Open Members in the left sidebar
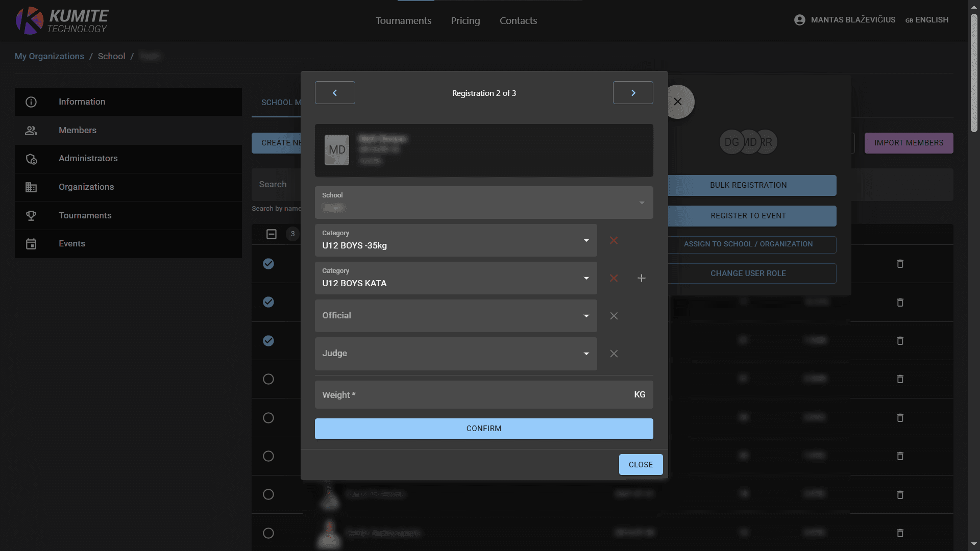980x551 pixels. (x=78, y=130)
